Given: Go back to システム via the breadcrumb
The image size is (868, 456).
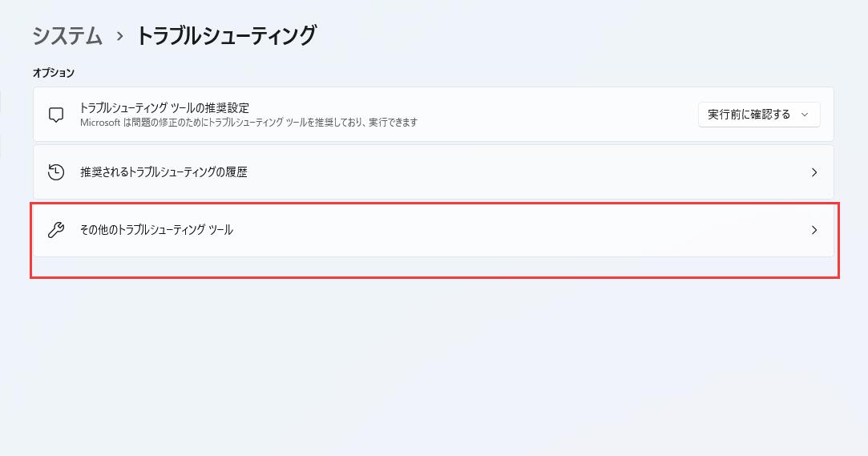Looking at the screenshot, I should click(x=67, y=36).
